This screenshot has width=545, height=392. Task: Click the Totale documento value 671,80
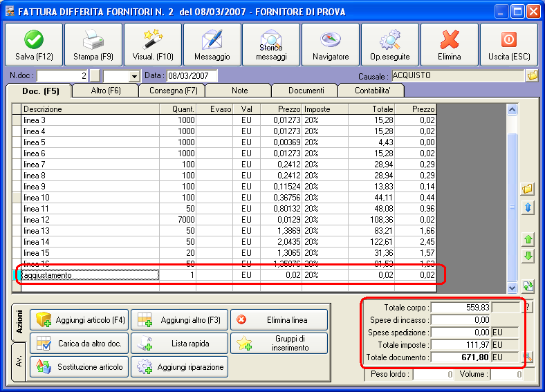pyautogui.click(x=461, y=357)
